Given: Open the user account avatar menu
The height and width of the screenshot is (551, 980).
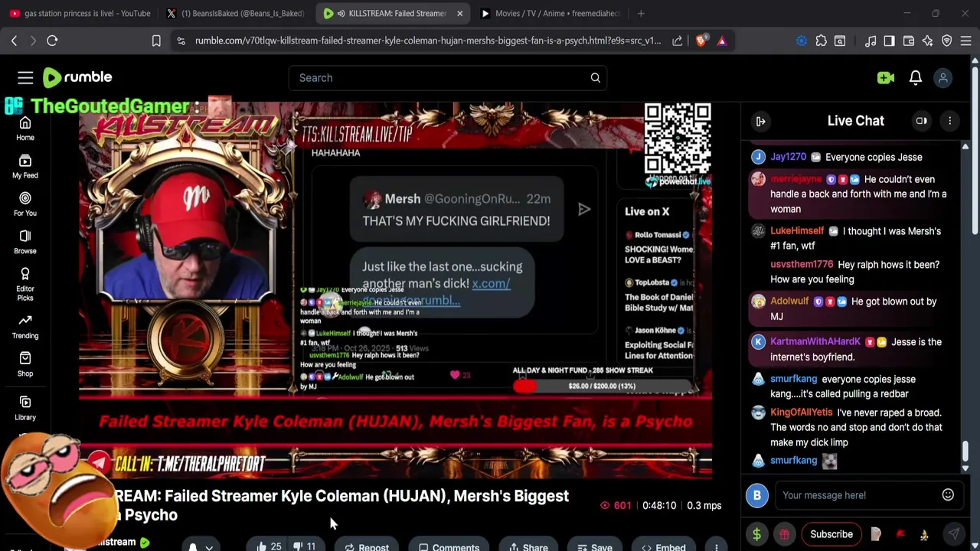Looking at the screenshot, I should click(943, 77).
